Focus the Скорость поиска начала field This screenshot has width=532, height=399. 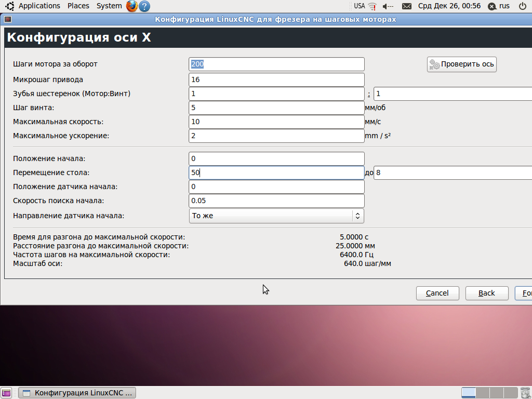pos(276,201)
